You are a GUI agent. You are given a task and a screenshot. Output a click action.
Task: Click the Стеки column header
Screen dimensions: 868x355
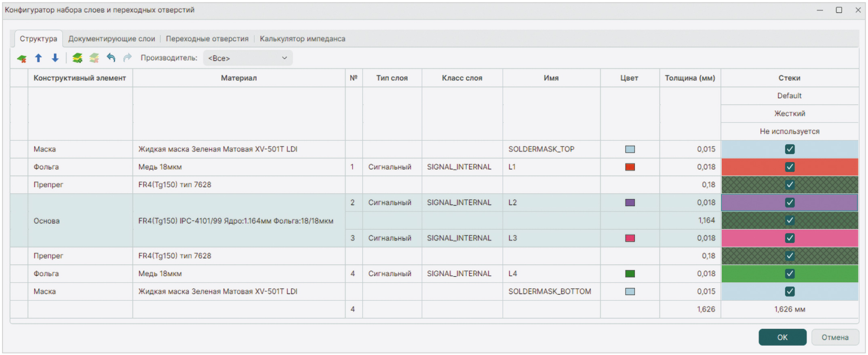(790, 78)
